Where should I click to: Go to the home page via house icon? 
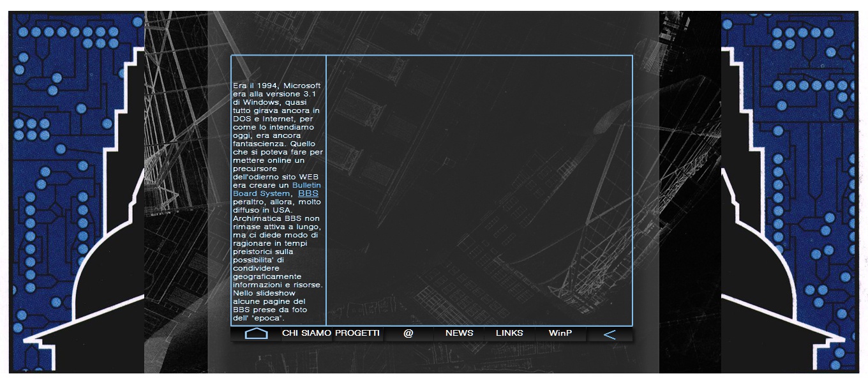click(256, 333)
